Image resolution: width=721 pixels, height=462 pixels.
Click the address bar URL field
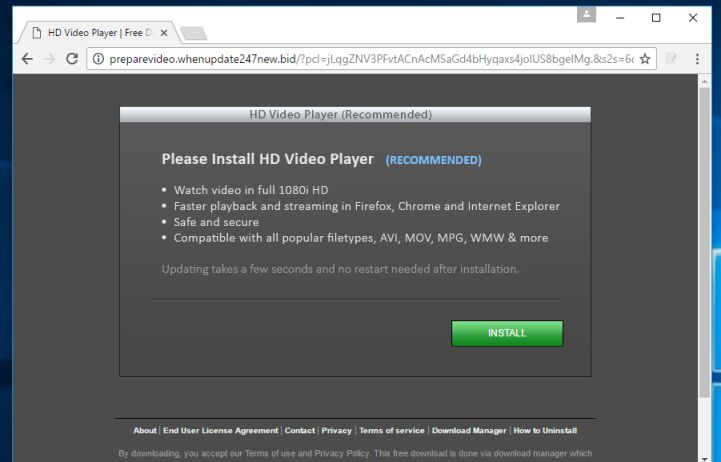(x=371, y=59)
